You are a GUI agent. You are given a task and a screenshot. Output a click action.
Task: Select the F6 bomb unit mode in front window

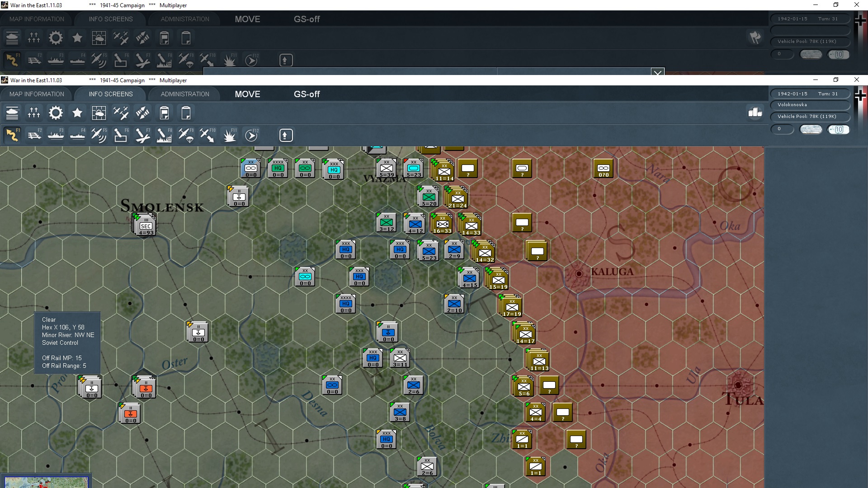(x=121, y=135)
